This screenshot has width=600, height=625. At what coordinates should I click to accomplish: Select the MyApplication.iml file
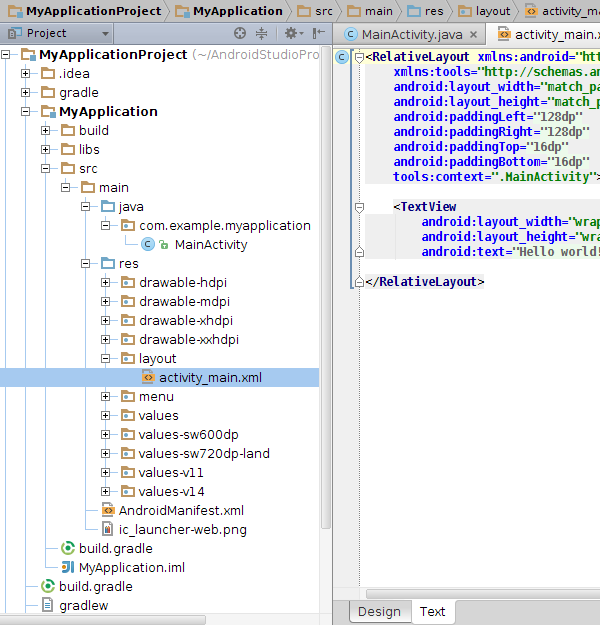click(131, 567)
